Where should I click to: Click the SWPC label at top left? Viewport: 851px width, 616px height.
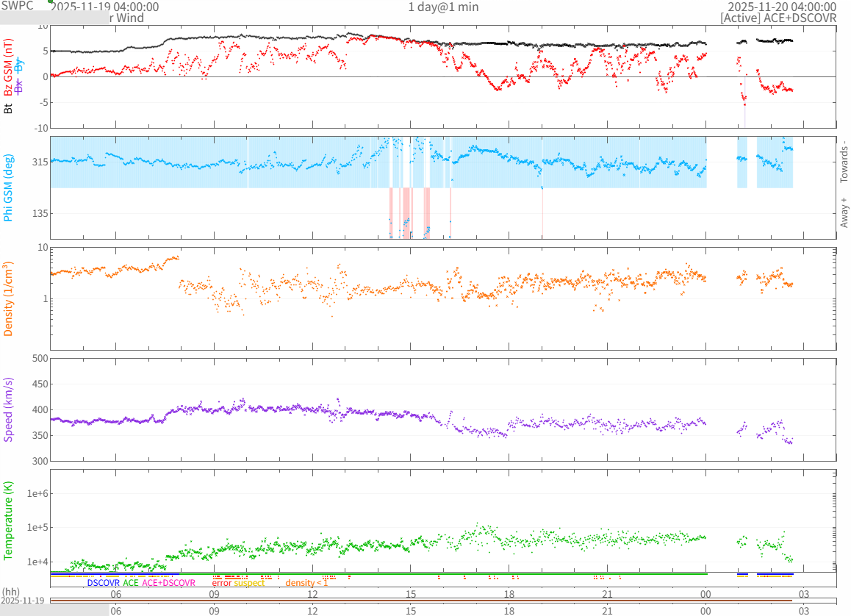pos(17,6)
